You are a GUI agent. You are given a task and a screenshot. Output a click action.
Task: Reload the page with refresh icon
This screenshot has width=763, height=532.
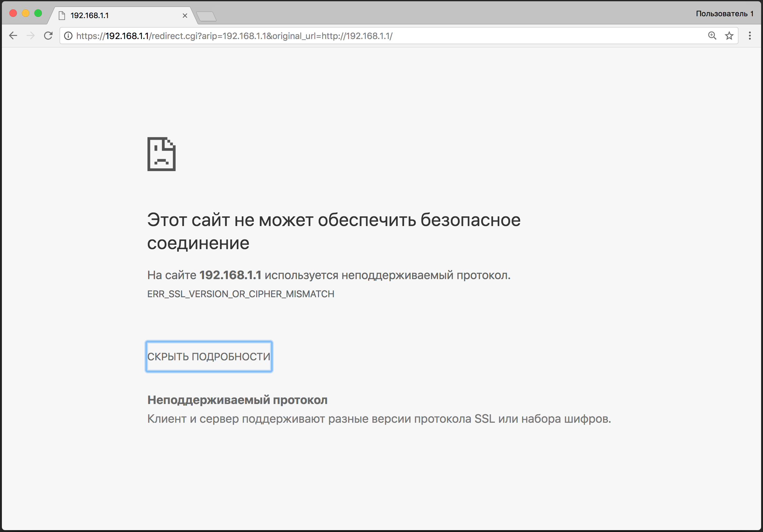click(48, 36)
